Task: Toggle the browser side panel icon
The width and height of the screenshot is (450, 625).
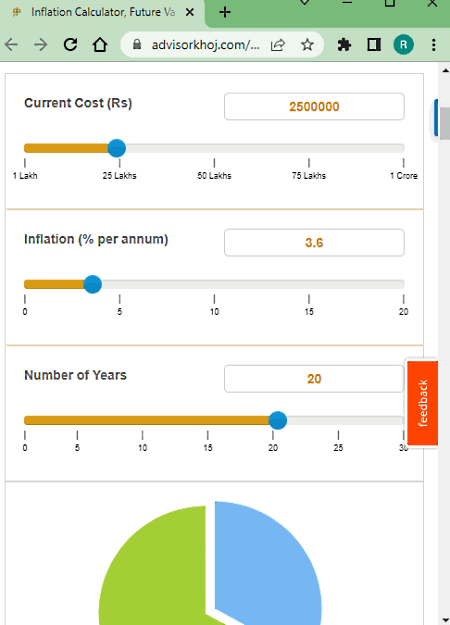Action: tap(374, 45)
